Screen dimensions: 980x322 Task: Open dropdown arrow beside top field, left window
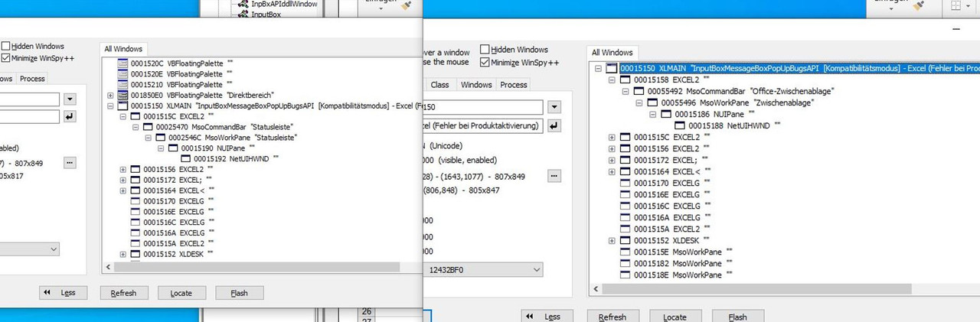pos(70,99)
